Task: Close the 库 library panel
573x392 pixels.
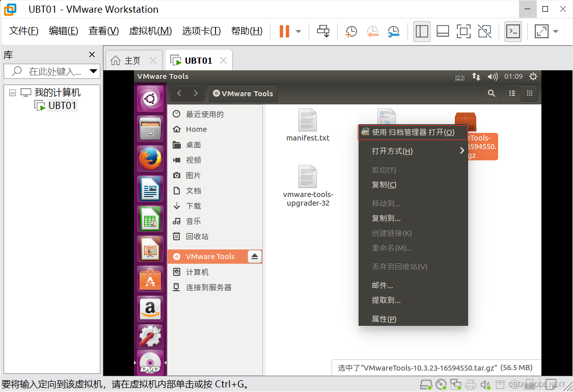Action: coord(92,54)
